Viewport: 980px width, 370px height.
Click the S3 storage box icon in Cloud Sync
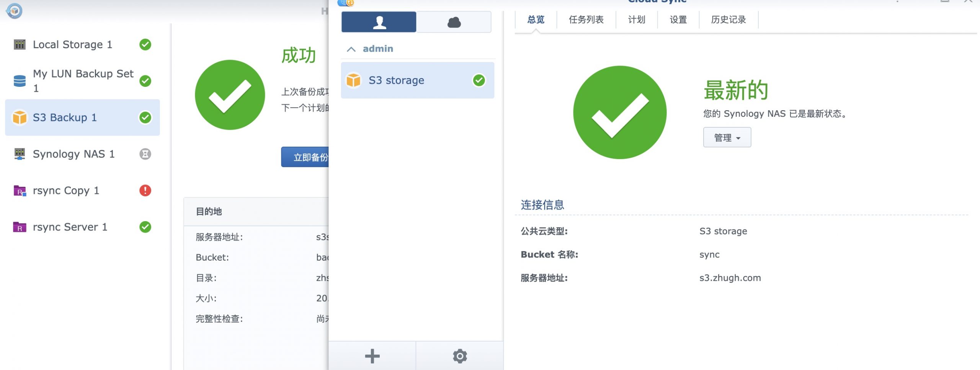tap(353, 80)
